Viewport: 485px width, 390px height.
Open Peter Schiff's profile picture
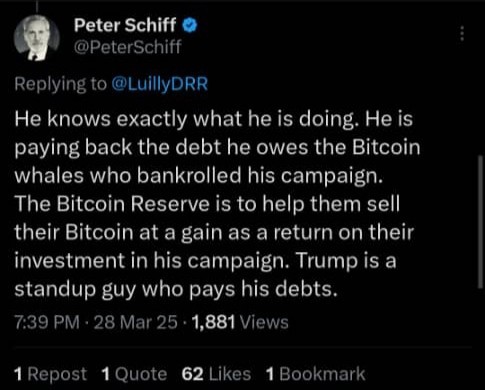click(x=37, y=38)
